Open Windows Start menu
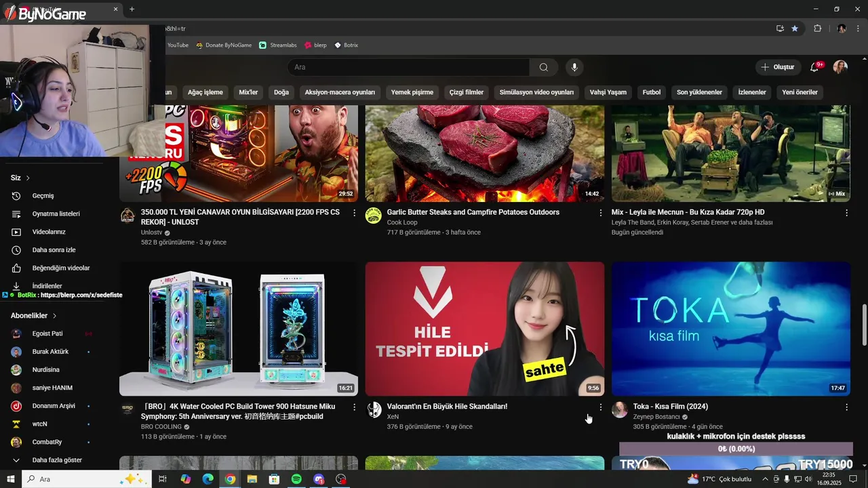This screenshot has height=488, width=868. click(10, 479)
